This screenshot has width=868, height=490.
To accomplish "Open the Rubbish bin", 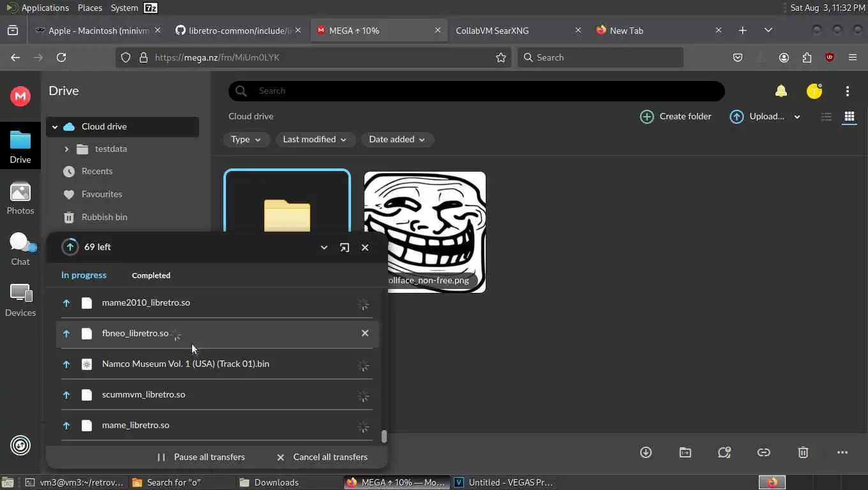I will tap(104, 218).
